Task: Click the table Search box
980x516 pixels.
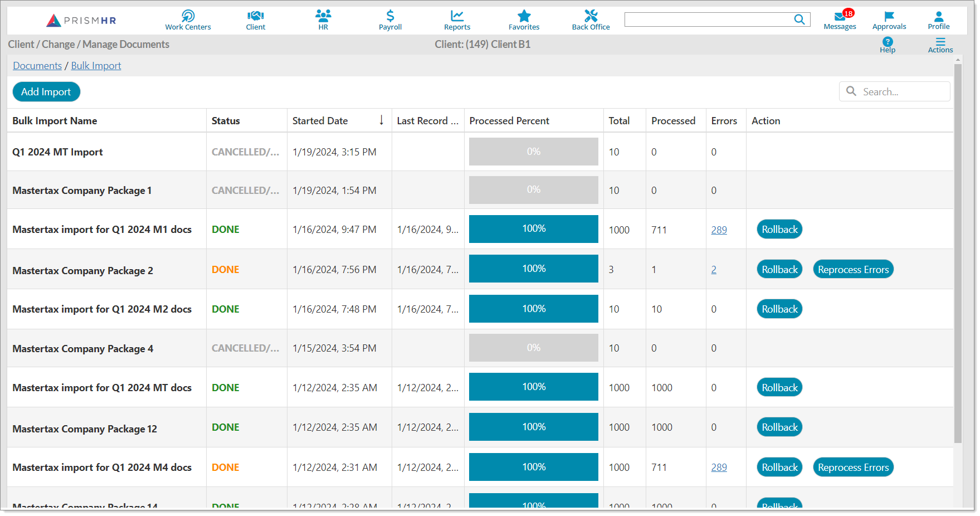Action: click(895, 91)
